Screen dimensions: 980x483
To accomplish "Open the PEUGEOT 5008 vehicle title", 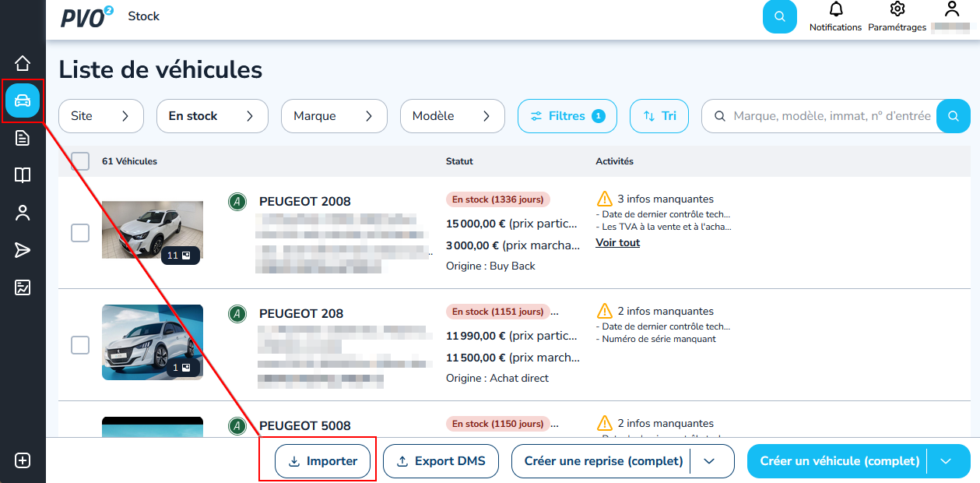I will click(x=305, y=426).
